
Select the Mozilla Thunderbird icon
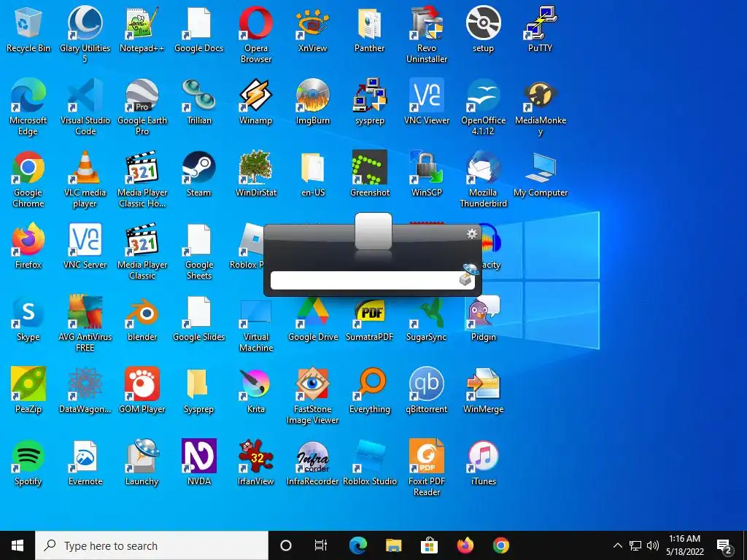pyautogui.click(x=483, y=179)
